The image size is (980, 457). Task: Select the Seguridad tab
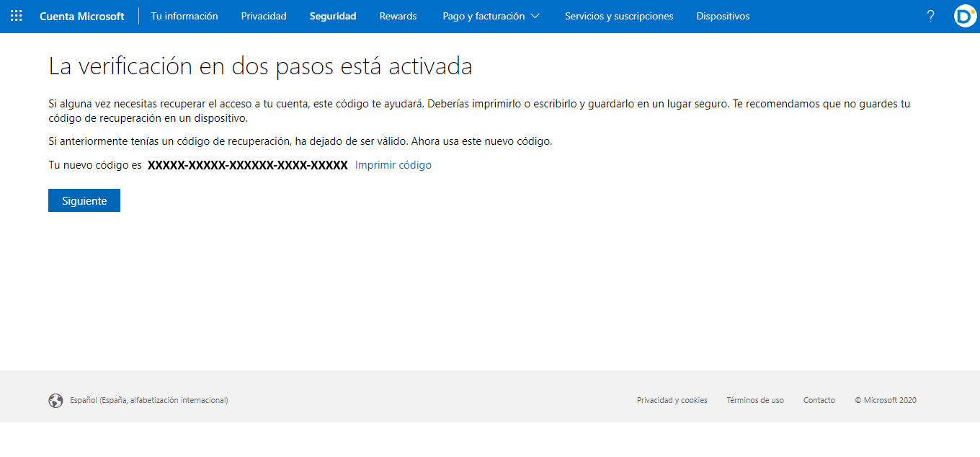[x=333, y=16]
